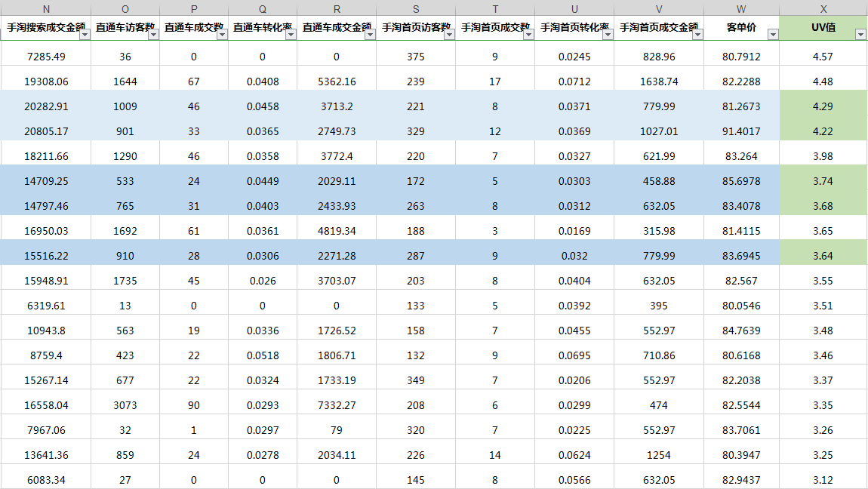Select column V header
Image resolution: width=868 pixels, height=489 pixels.
click(659, 8)
